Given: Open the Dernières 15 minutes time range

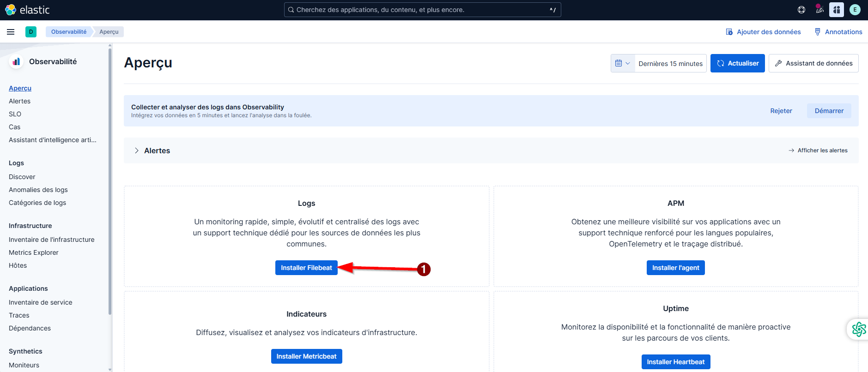Looking at the screenshot, I should (x=670, y=64).
